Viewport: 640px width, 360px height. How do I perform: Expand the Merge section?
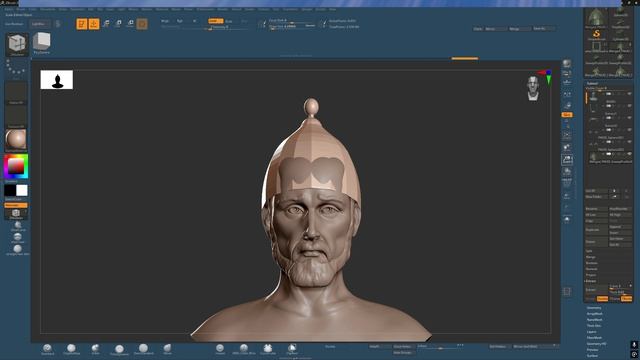[591, 257]
